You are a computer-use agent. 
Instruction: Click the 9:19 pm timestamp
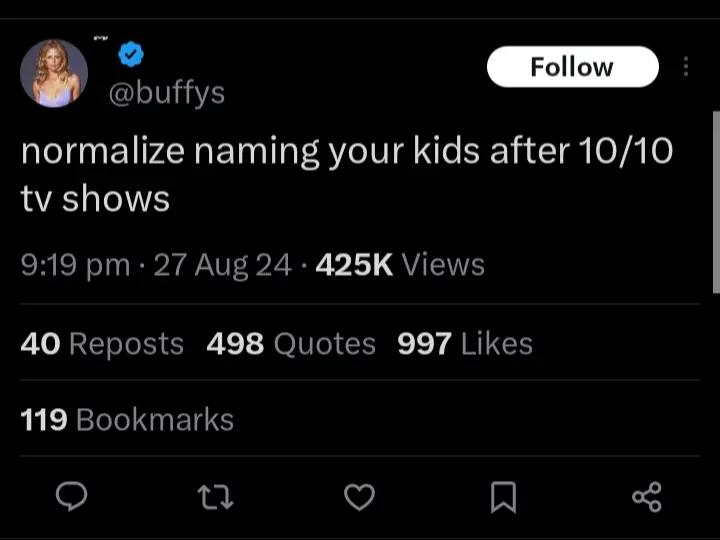[75, 265]
